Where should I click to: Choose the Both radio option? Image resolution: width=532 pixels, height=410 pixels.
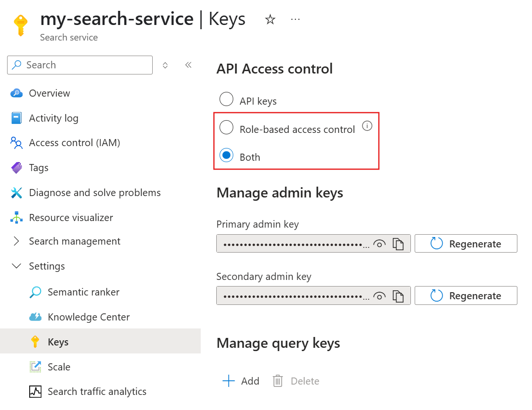click(x=226, y=155)
